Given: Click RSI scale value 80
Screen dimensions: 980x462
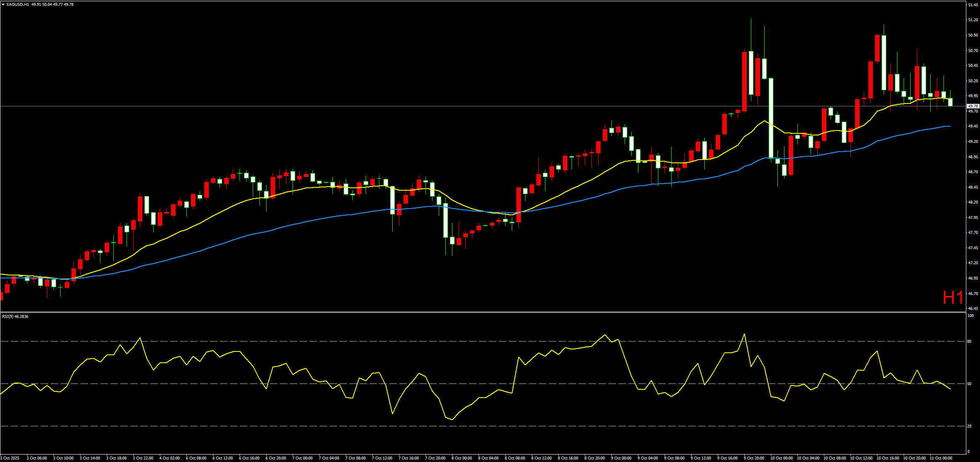Looking at the screenshot, I should (x=969, y=342).
